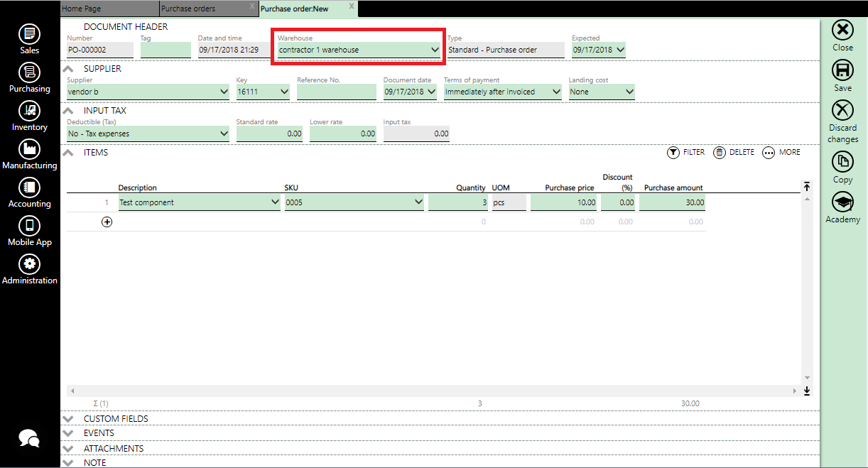868x468 pixels.
Task: Click the Reference No. input field
Action: 336,92
